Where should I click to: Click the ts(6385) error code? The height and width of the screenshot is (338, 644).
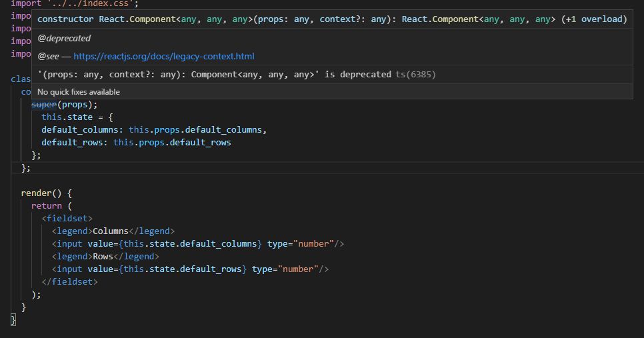(415, 75)
